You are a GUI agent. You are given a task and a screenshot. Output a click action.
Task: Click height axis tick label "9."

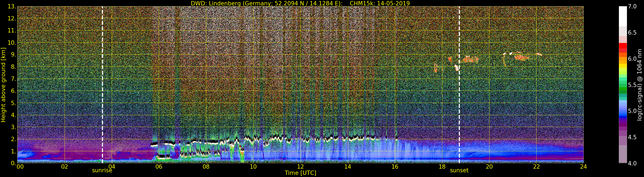[13, 55]
